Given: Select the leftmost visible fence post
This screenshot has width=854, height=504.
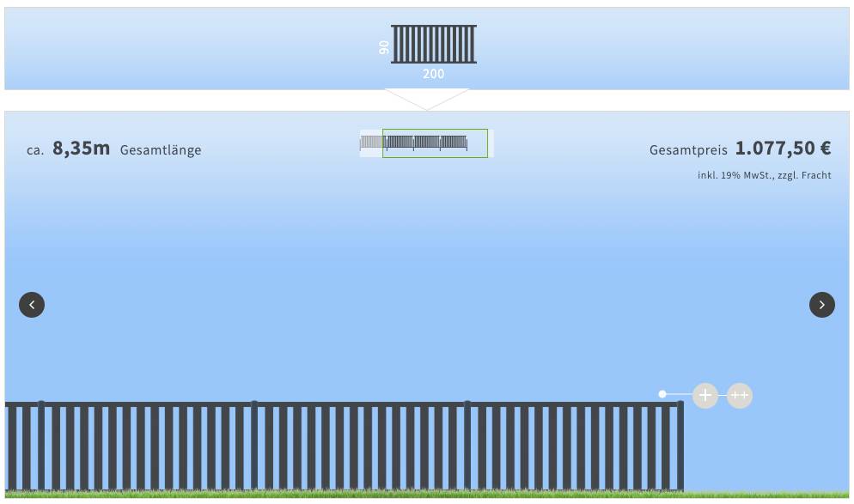Looking at the screenshot, I should coord(41,446).
